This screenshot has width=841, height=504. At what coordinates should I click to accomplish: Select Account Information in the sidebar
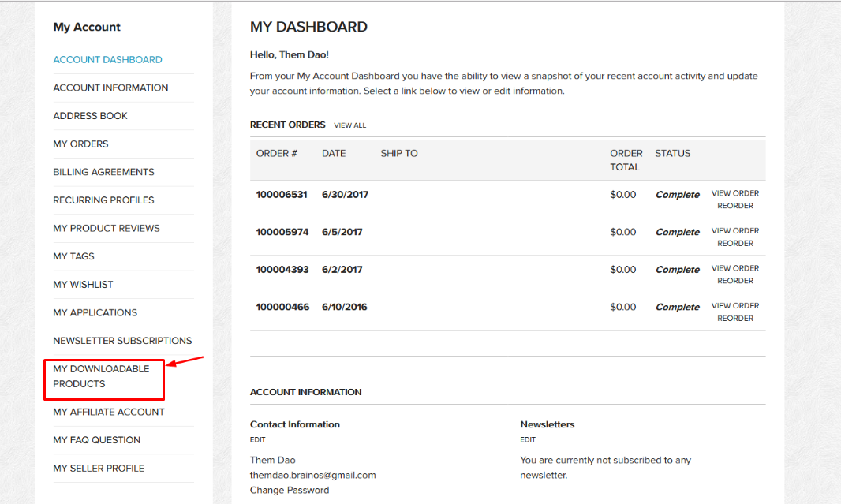110,88
